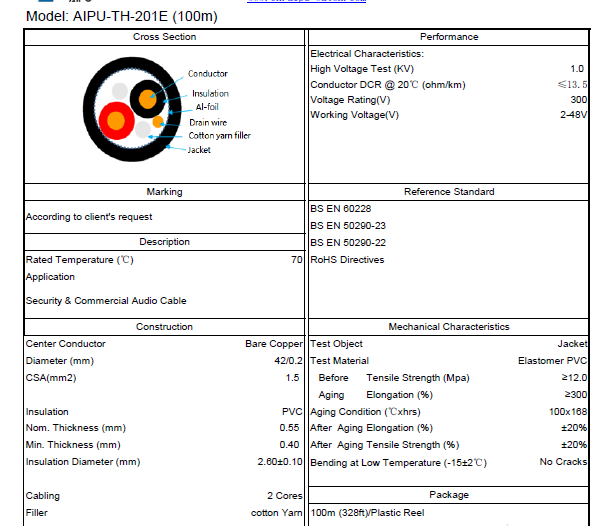The image size is (592, 526).
Task: Select the Reference Standard header
Action: [449, 192]
